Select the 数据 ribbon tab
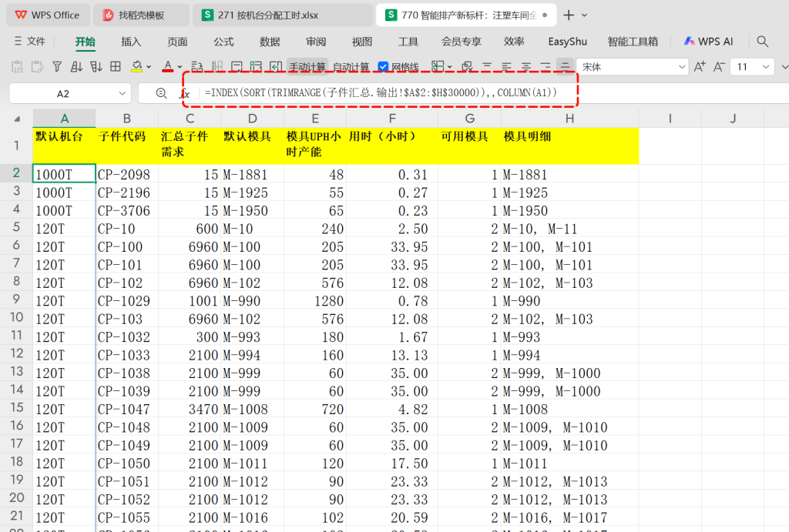789x532 pixels. [x=270, y=42]
